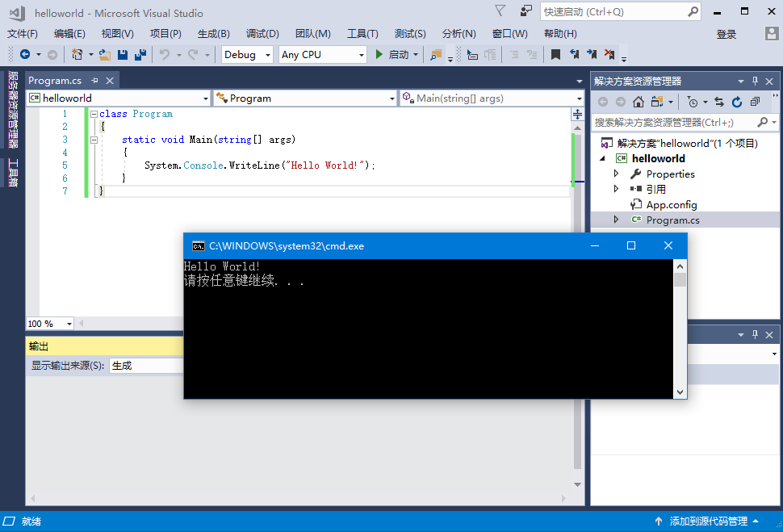783x532 pixels.
Task: Open the 调试(D) menu
Action: (x=262, y=34)
